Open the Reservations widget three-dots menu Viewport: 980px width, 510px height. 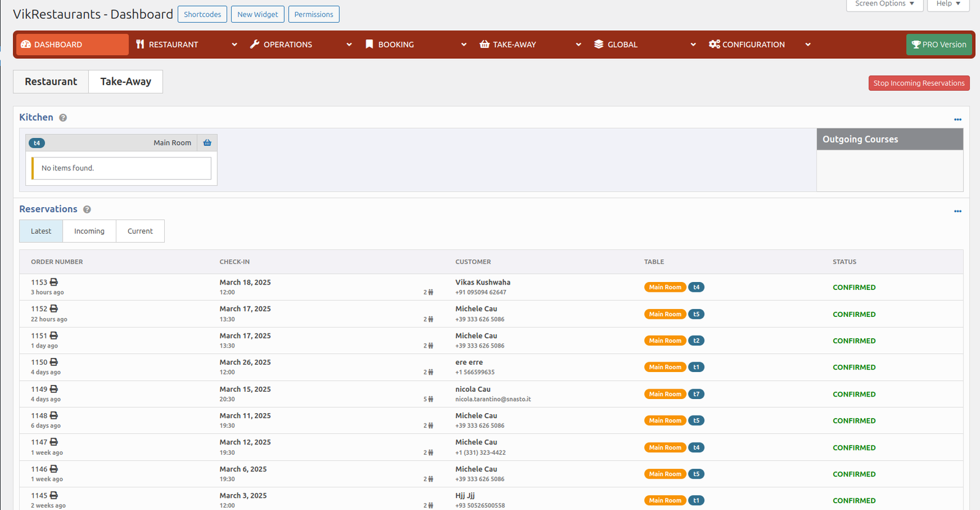pyautogui.click(x=957, y=211)
